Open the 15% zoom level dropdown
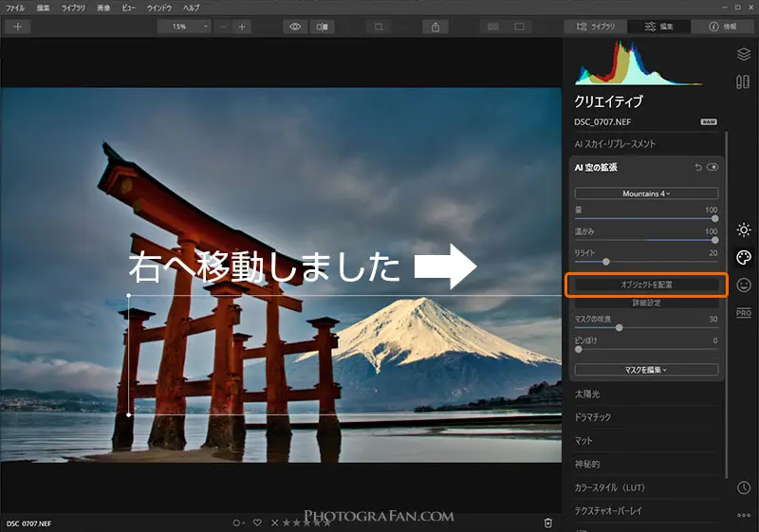 click(x=184, y=27)
